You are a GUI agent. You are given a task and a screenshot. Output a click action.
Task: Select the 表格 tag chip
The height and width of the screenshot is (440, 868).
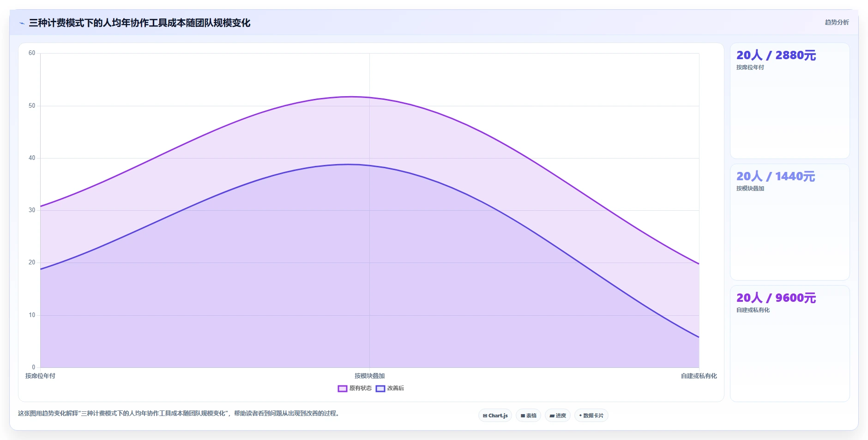pos(528,416)
